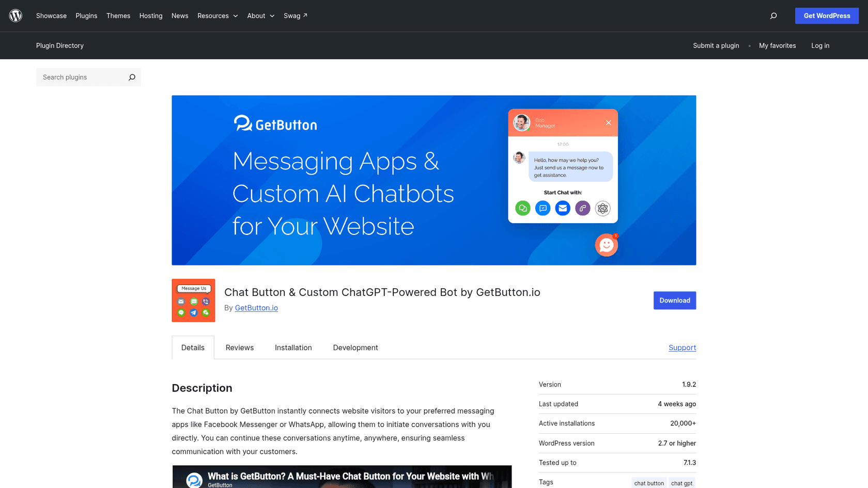Expand the About dropdown menu
Image resolution: width=868 pixels, height=488 pixels.
click(261, 15)
